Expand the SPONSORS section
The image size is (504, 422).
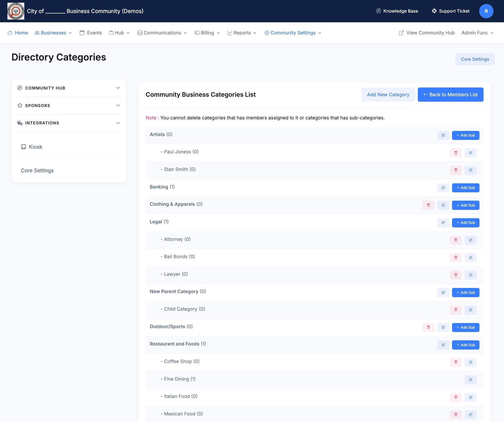118,105
